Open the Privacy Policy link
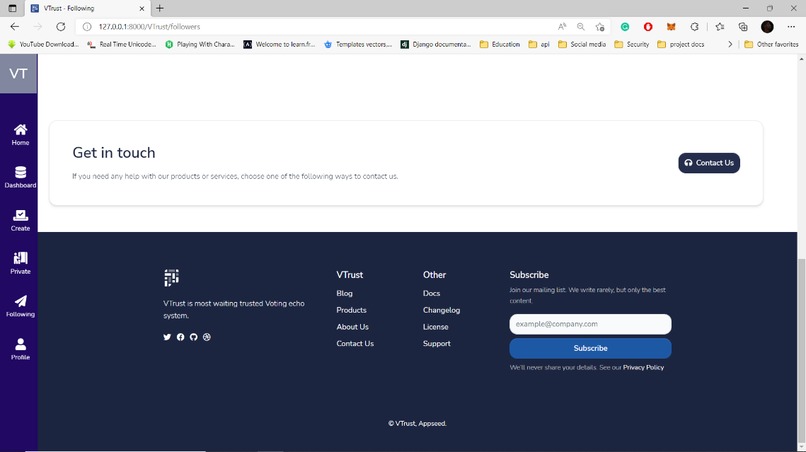The width and height of the screenshot is (806, 452). tap(643, 367)
